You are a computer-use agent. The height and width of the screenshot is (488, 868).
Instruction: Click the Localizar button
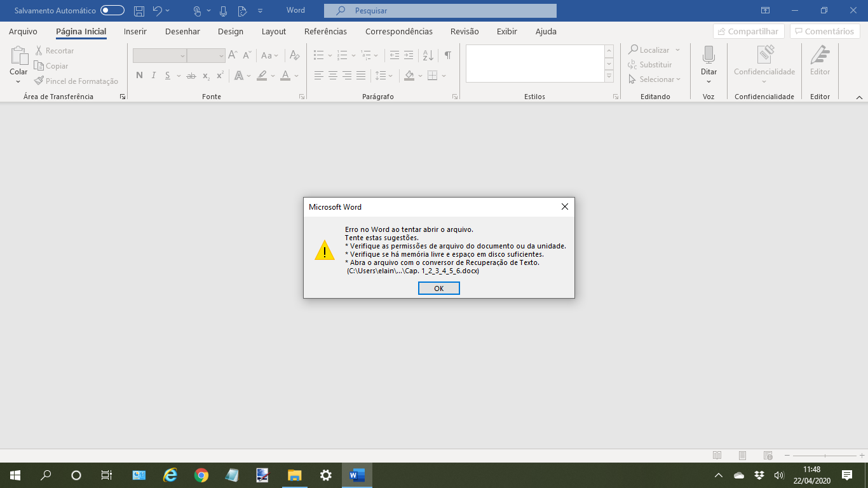click(x=654, y=50)
